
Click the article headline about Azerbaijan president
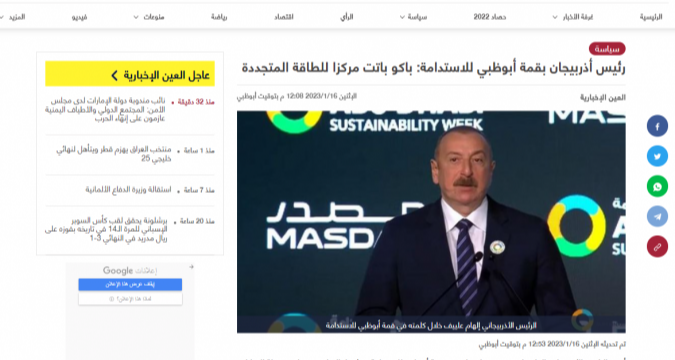click(x=433, y=68)
